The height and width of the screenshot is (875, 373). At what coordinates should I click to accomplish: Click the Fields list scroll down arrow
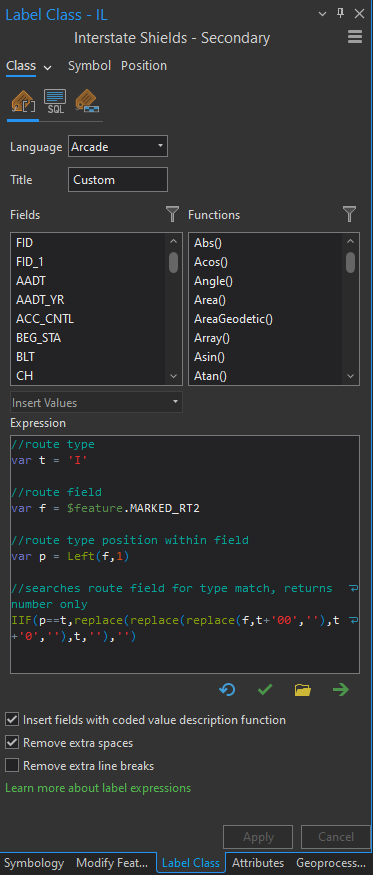pos(173,376)
